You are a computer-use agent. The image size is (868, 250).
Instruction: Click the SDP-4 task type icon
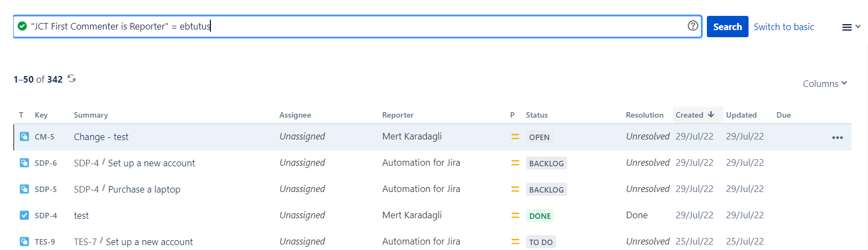click(24, 216)
